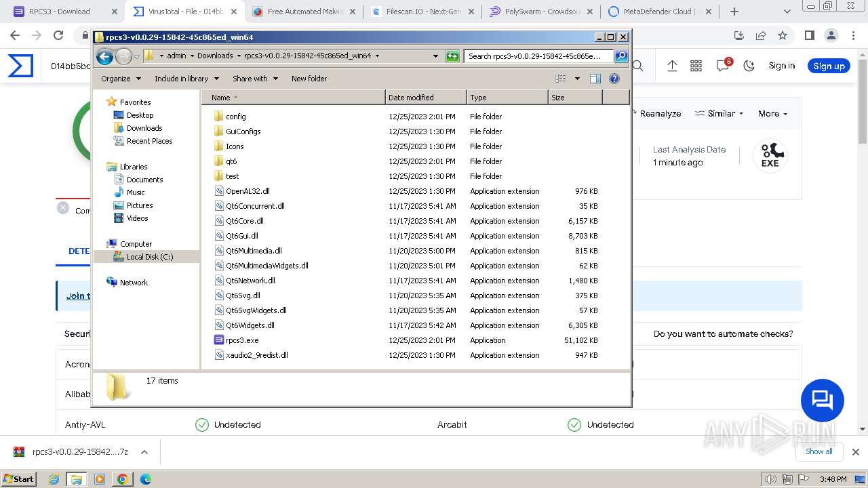868x488 pixels.
Task: Select the rpcs3.exe application icon
Action: (219, 340)
